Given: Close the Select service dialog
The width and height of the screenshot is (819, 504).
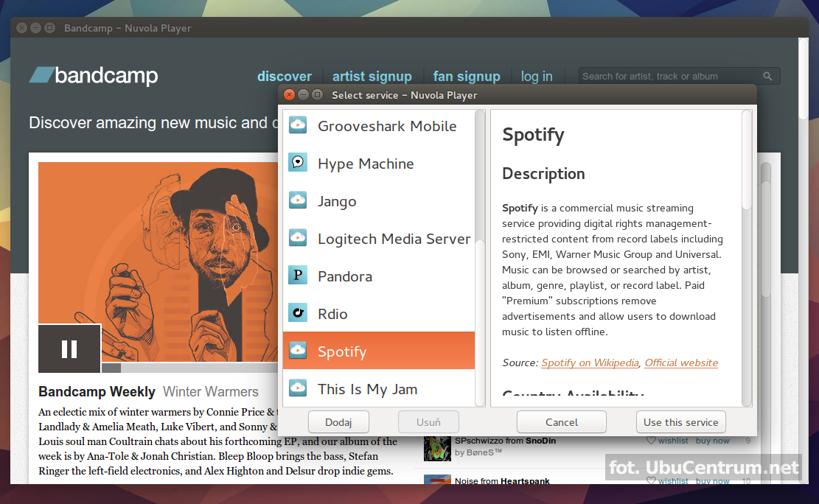Looking at the screenshot, I should pyautogui.click(x=289, y=94).
